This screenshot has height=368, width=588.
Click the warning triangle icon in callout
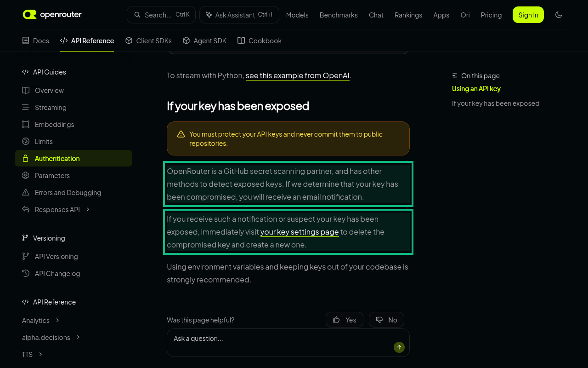coord(181,134)
